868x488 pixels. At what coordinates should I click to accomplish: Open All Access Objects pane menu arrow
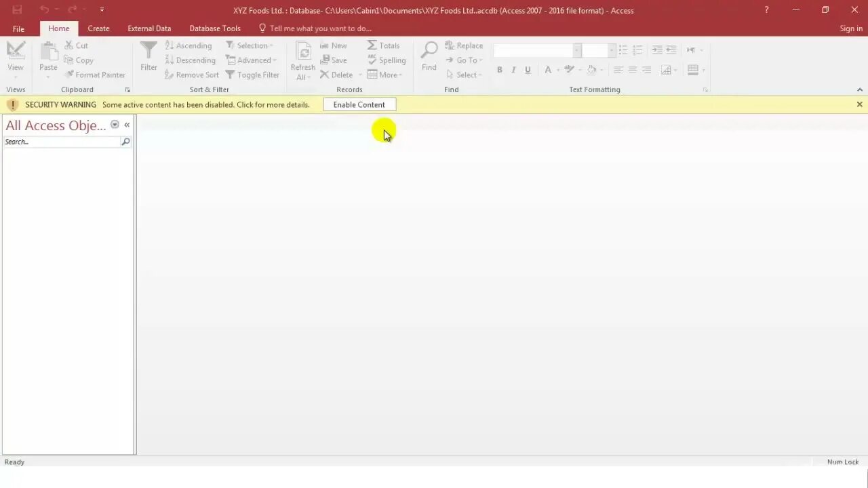[115, 125]
